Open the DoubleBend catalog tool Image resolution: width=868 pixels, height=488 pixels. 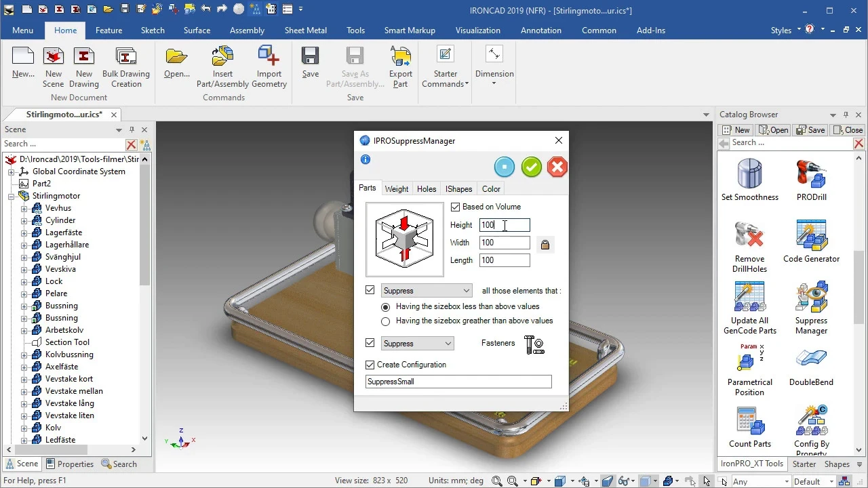811,367
